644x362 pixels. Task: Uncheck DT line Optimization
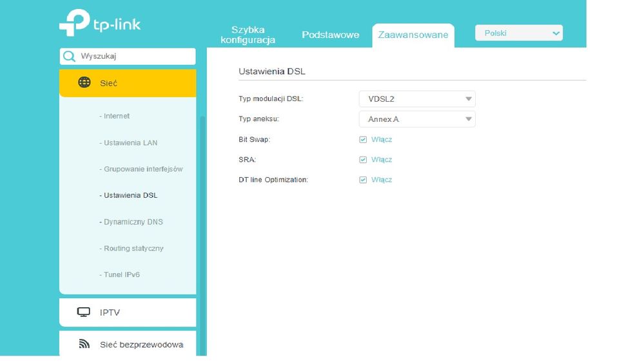point(363,180)
